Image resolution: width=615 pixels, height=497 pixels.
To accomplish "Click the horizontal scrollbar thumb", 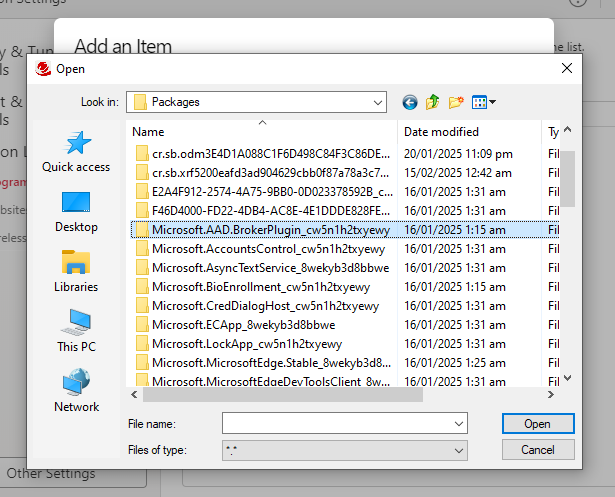I will (283, 394).
